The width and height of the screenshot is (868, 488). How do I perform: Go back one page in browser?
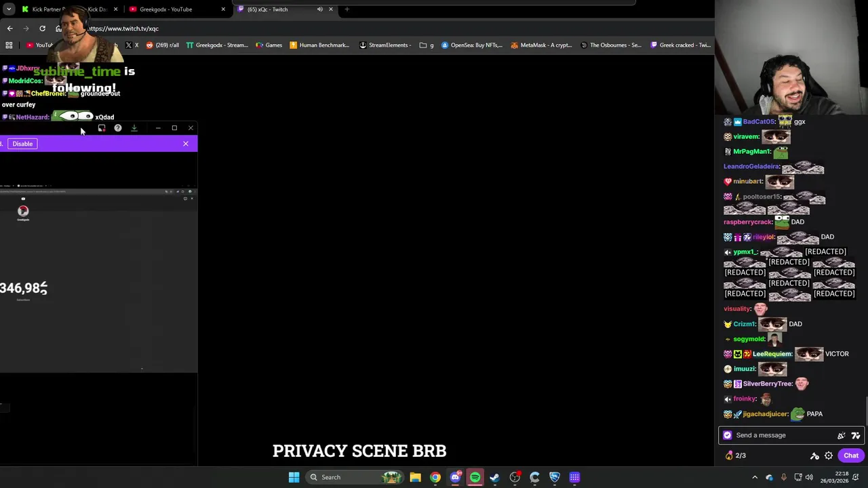(9, 28)
